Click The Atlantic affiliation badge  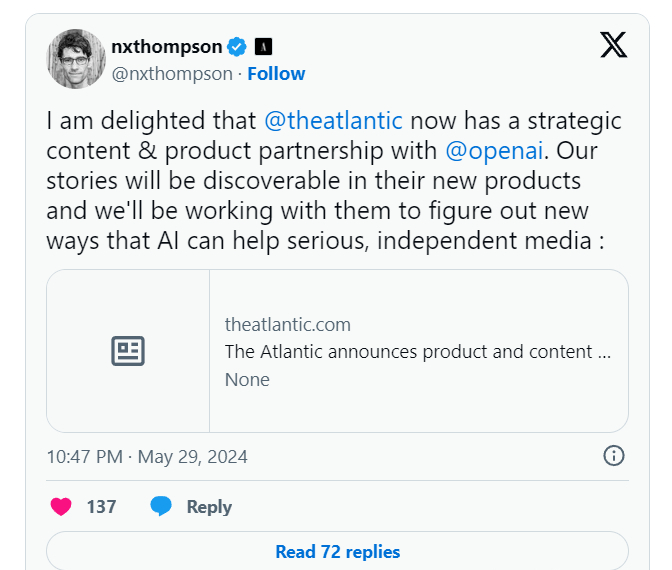tap(264, 46)
